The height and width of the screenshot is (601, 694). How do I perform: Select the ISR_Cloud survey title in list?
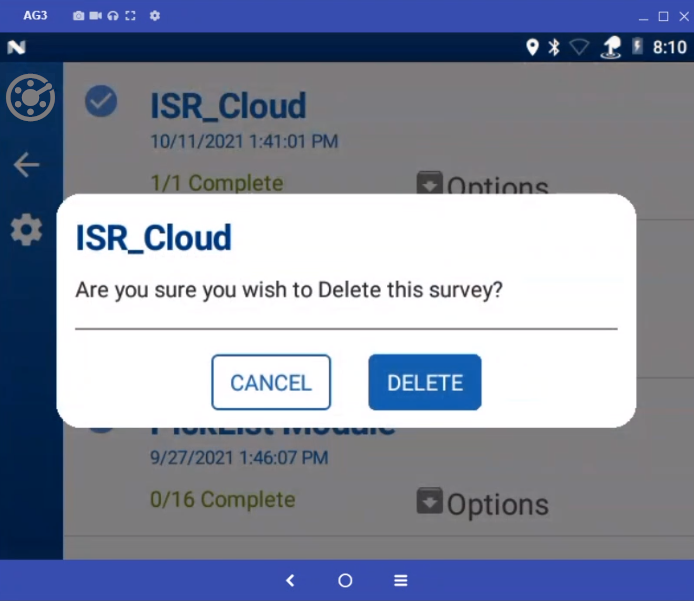228,106
